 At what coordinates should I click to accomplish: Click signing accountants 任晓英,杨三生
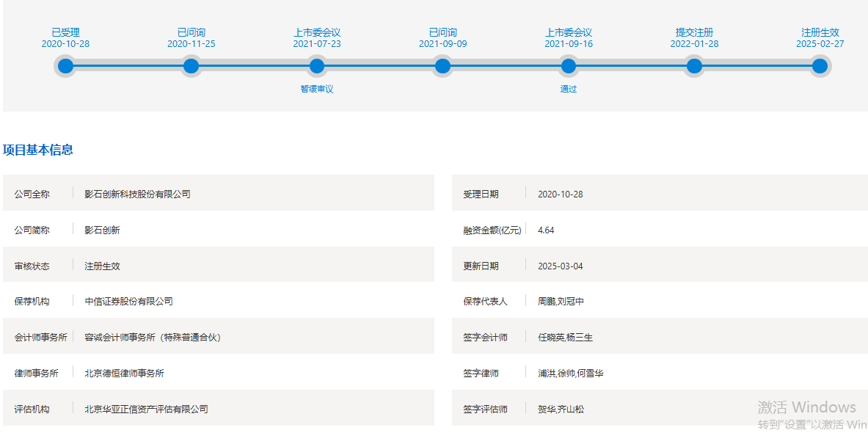click(565, 338)
